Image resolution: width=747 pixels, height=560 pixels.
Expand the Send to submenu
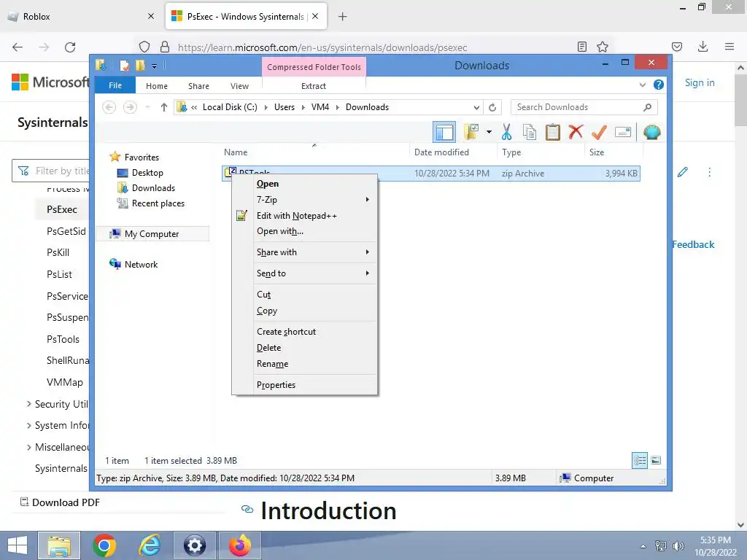tap(314, 273)
